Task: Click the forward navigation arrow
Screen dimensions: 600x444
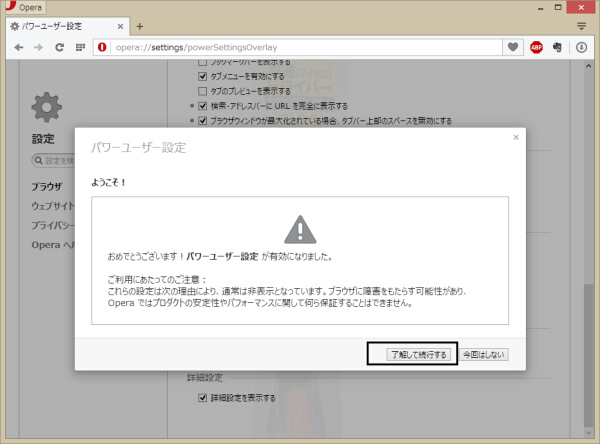Action: click(38, 47)
